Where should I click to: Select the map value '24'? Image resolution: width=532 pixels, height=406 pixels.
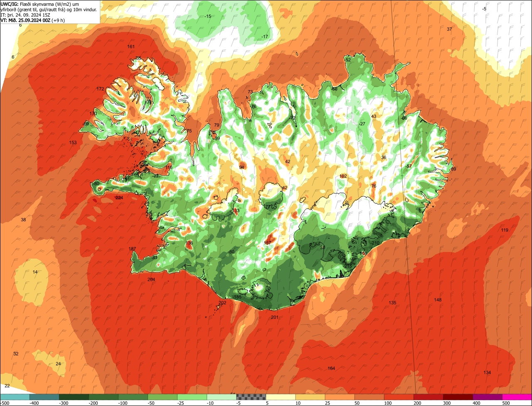(x=58, y=364)
